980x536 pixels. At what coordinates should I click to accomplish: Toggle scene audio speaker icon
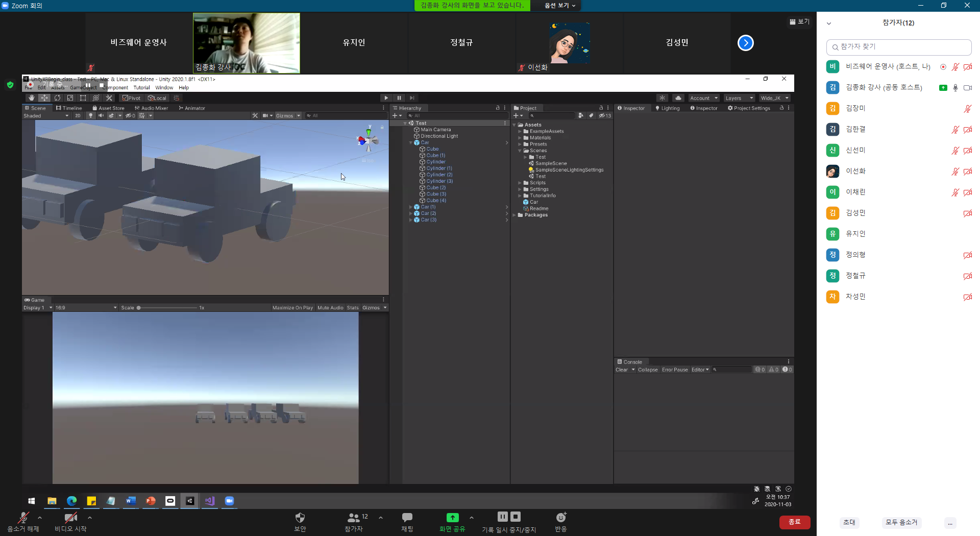[101, 115]
